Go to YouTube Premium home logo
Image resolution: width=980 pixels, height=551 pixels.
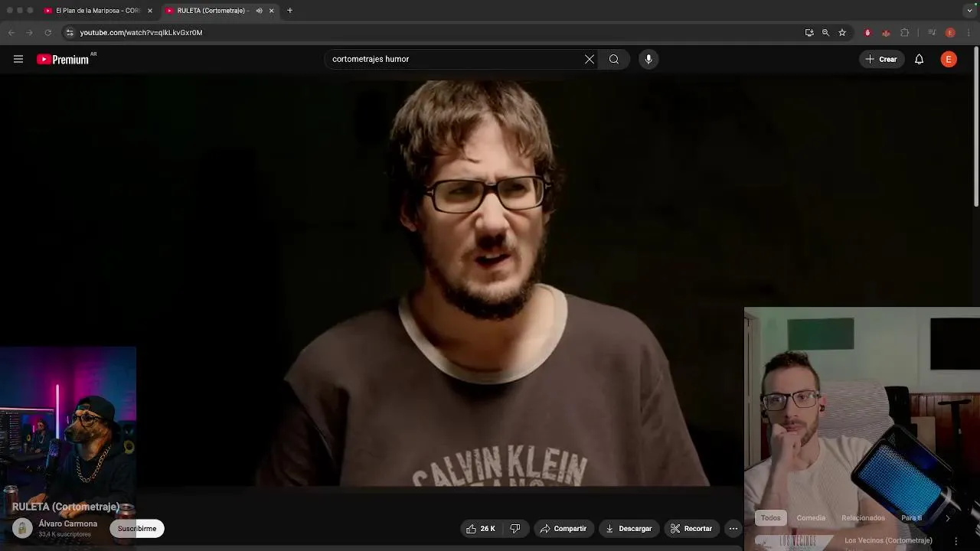[x=63, y=59]
